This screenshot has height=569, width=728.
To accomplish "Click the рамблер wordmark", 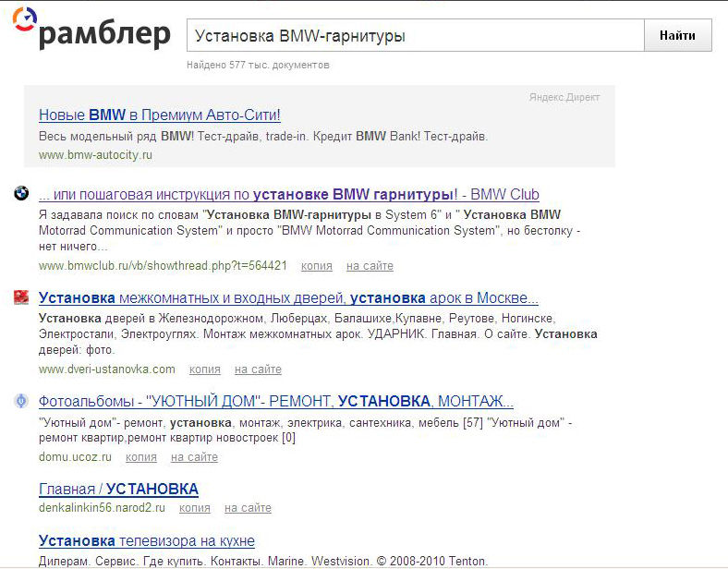I will pyautogui.click(x=105, y=35).
